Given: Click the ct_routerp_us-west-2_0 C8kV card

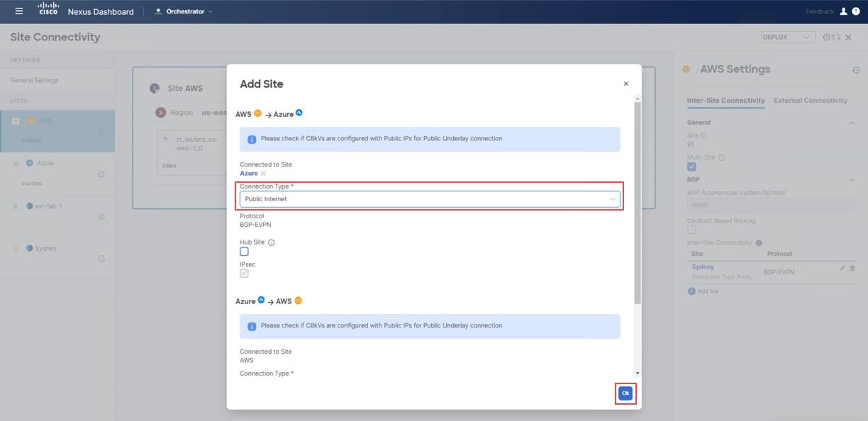Looking at the screenshot, I should pyautogui.click(x=191, y=153).
